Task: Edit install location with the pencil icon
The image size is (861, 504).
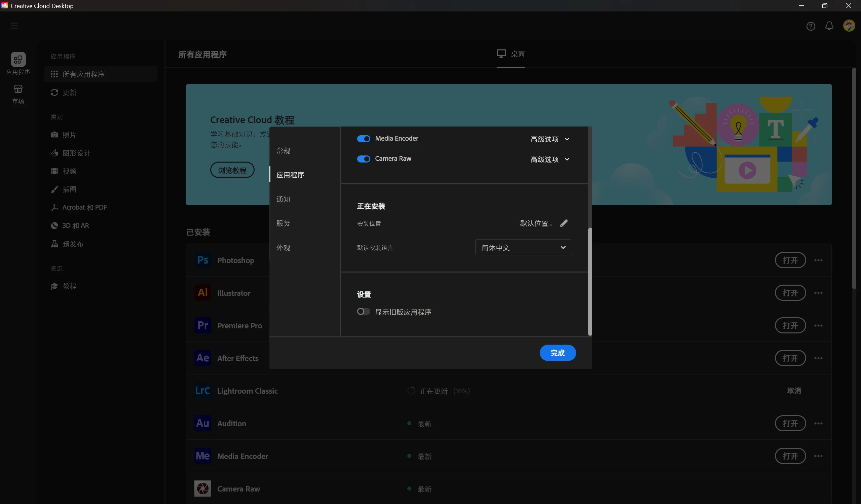Action: pyautogui.click(x=564, y=223)
